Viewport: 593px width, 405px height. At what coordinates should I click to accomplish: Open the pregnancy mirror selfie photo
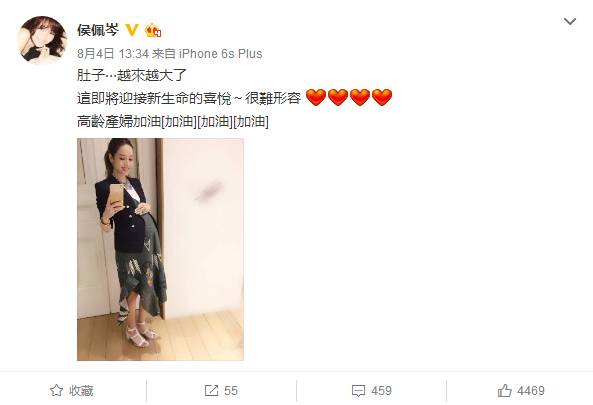click(x=160, y=249)
